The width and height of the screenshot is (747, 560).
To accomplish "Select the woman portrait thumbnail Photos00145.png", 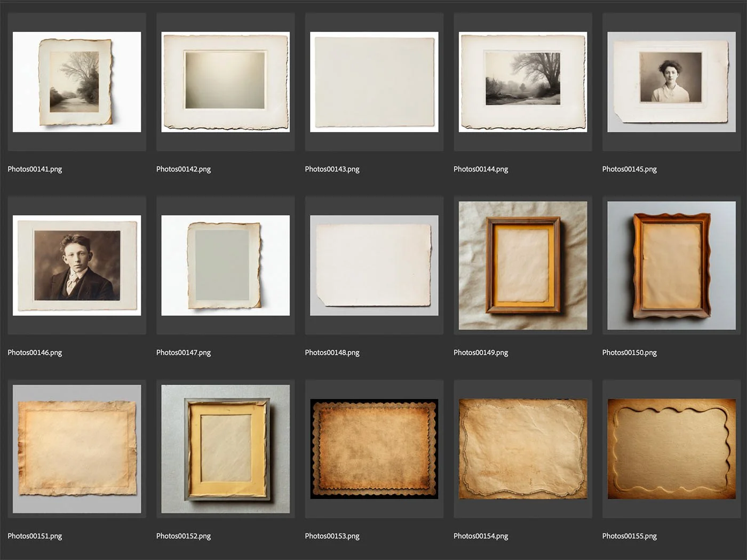I will coord(671,82).
